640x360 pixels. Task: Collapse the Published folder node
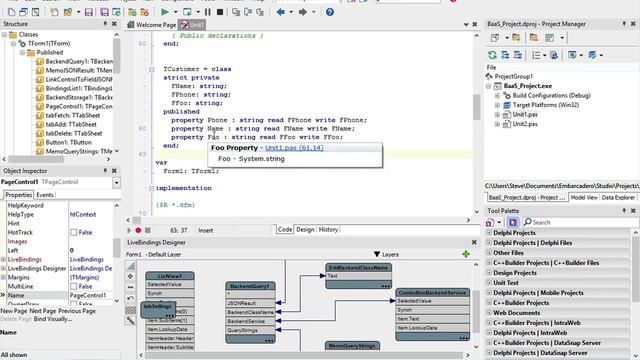[x=22, y=52]
